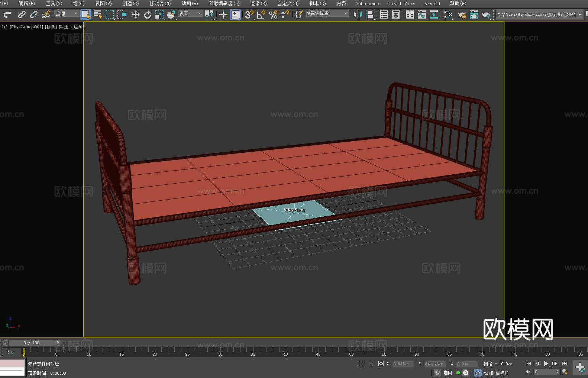Screen dimensions: 588x378
Task: Open the Arnold menu
Action: (x=432, y=4)
